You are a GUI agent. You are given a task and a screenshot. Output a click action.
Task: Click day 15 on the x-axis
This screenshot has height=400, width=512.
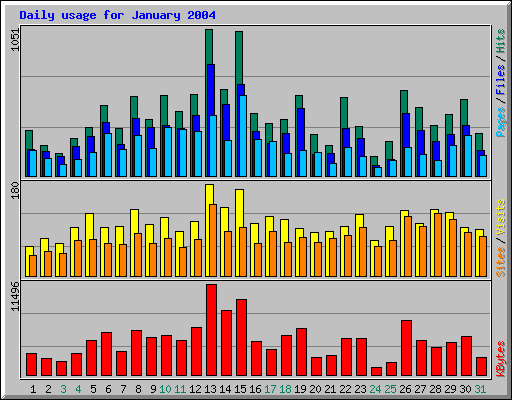[240, 389]
